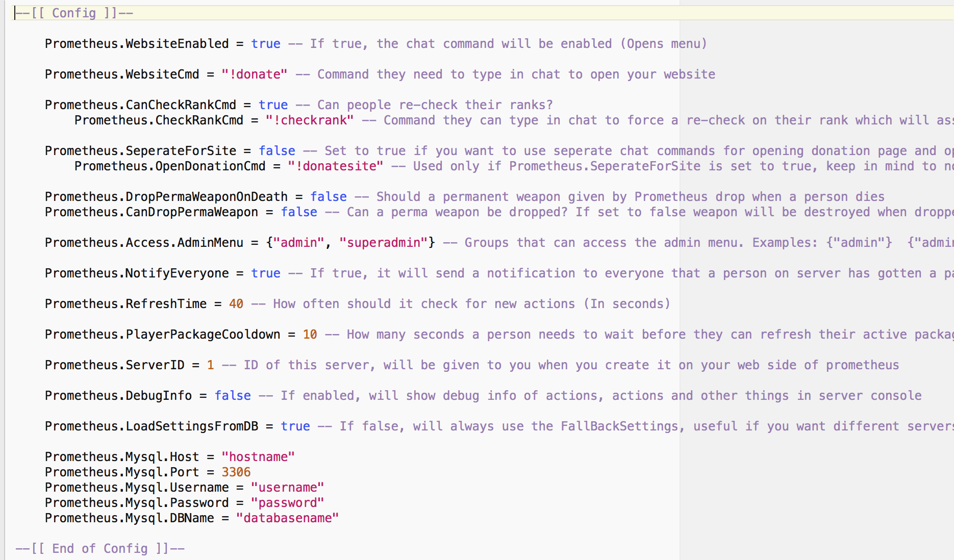This screenshot has width=954, height=560.
Task: Click the "username" string
Action: 288,488
